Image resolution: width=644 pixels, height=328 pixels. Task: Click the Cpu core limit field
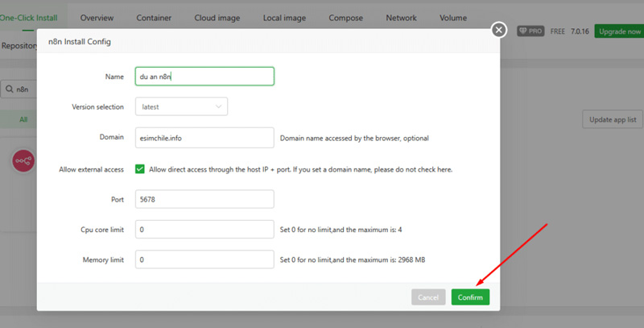[x=204, y=230]
